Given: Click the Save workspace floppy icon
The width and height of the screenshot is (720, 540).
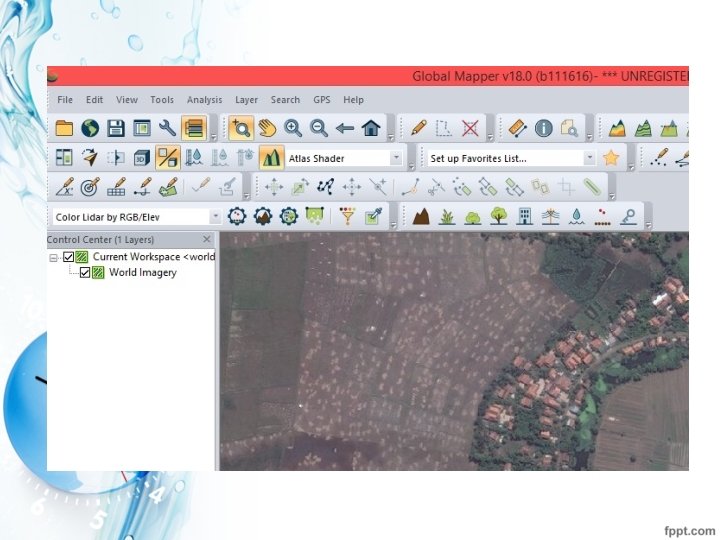Looking at the screenshot, I should (x=116, y=128).
